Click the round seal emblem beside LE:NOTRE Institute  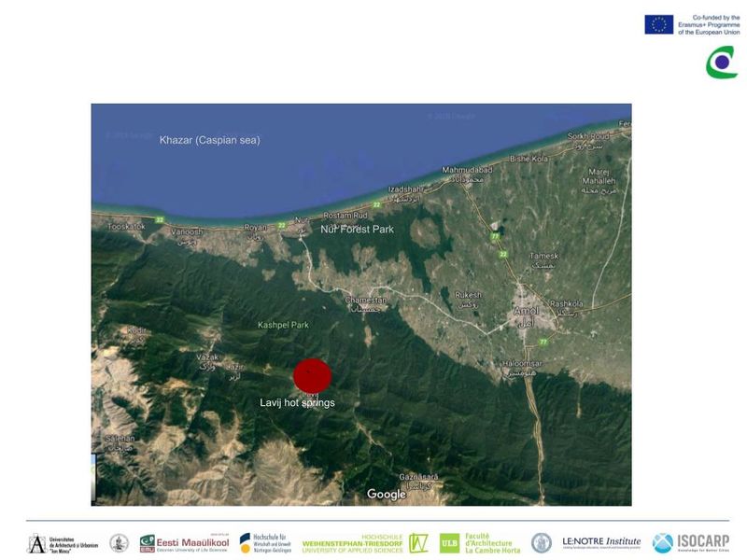[x=542, y=543]
